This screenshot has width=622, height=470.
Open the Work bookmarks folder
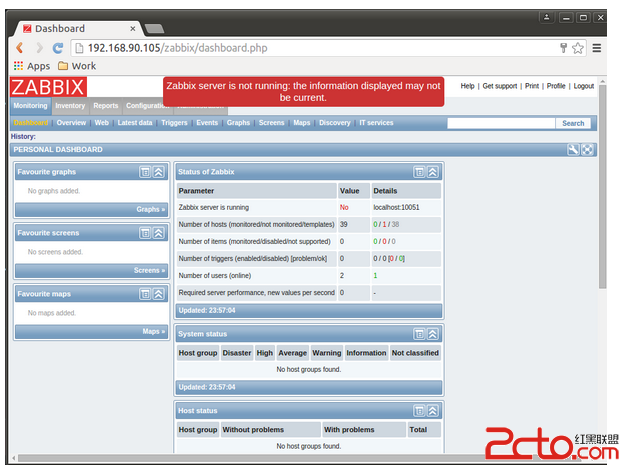[x=77, y=66]
